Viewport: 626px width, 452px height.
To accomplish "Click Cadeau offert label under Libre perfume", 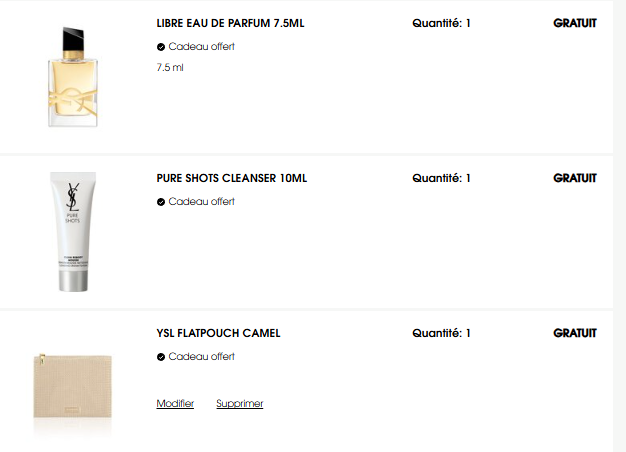I will (x=202, y=47).
